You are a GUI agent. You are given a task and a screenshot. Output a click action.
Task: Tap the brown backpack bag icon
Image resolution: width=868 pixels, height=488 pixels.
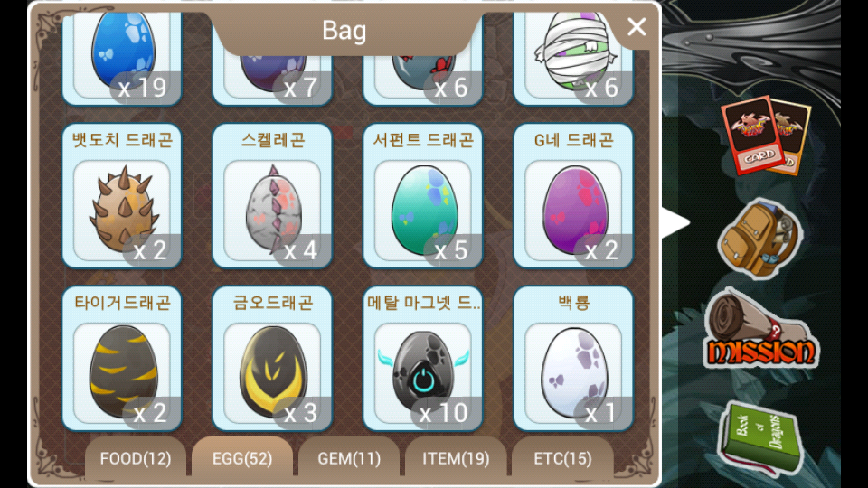click(x=759, y=238)
